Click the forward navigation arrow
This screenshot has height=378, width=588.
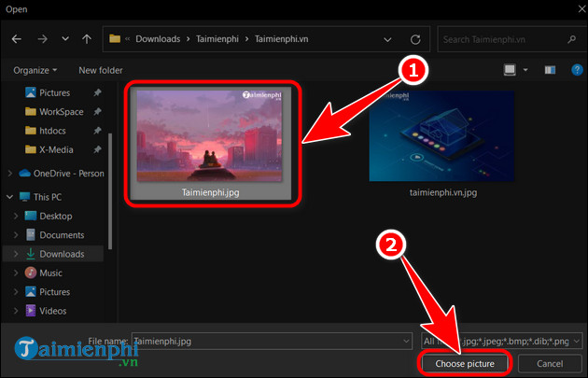(x=42, y=40)
